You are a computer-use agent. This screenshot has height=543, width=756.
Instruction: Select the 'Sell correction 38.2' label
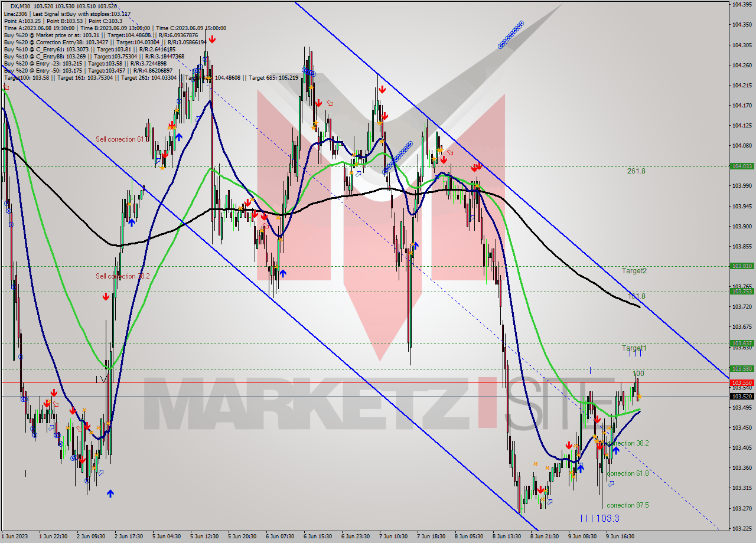122,276
